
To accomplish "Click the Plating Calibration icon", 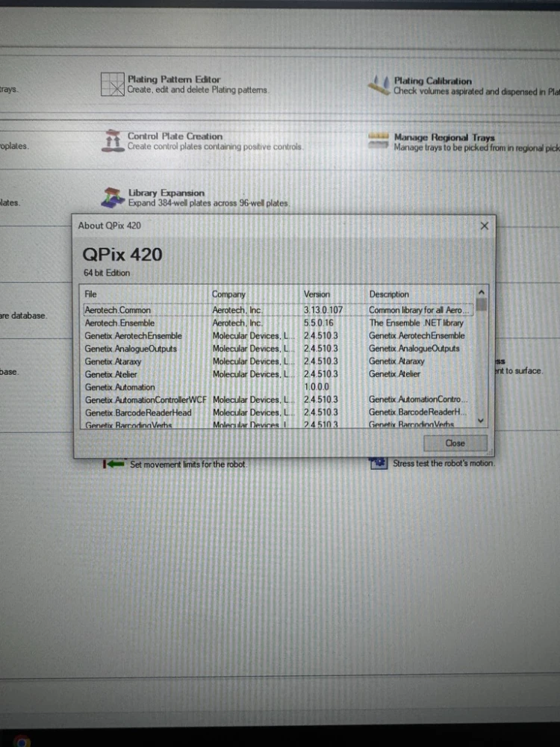I will [x=380, y=85].
